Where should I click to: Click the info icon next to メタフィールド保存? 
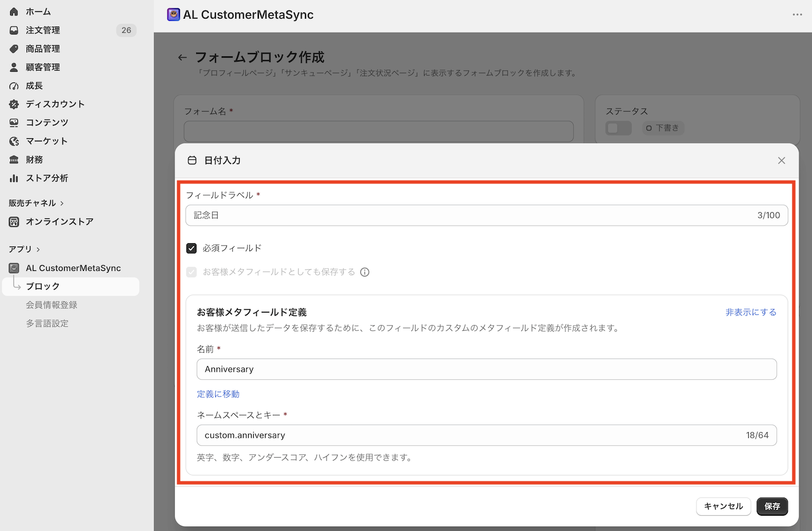[x=365, y=272]
